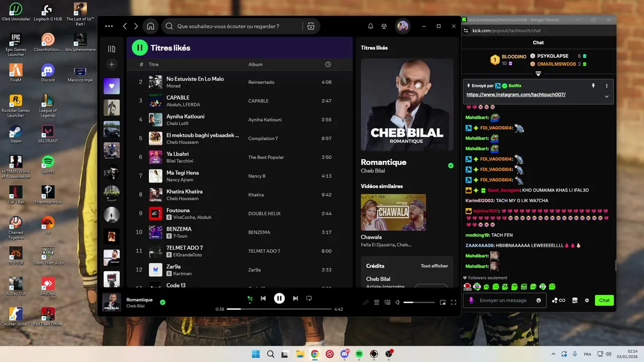
Task: Expand the pinned message with its chevron in Kick chat
Action: [x=607, y=97]
